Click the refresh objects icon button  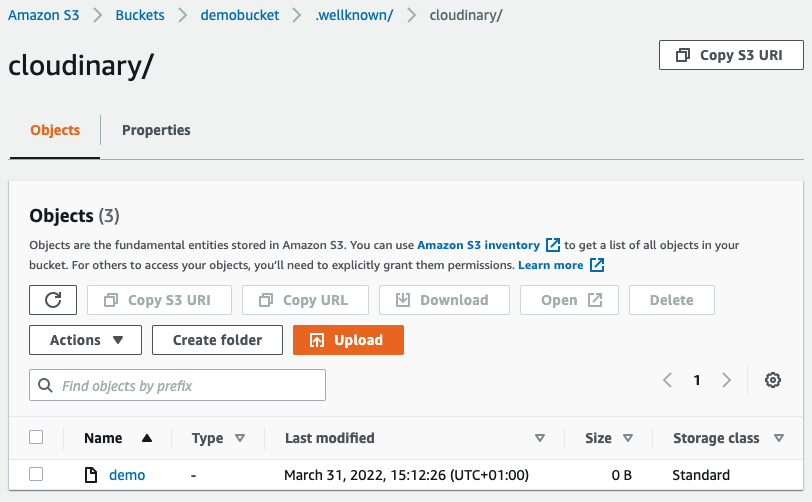tap(53, 300)
